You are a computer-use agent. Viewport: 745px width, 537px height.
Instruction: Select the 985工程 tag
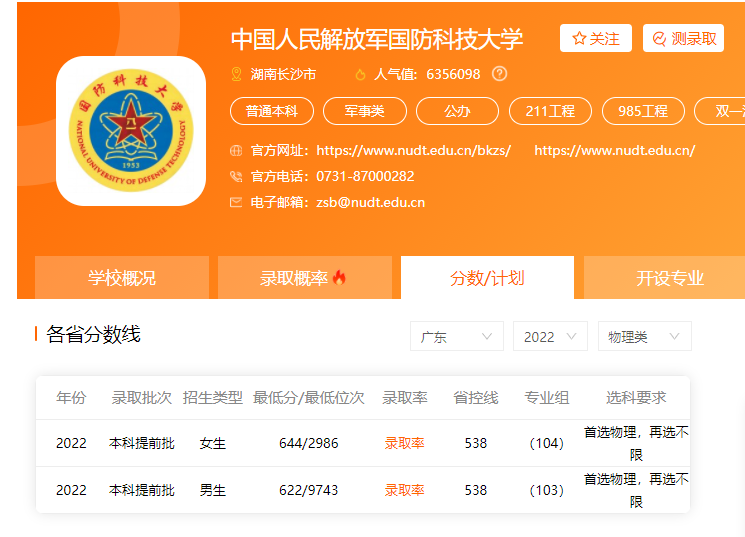(x=643, y=111)
